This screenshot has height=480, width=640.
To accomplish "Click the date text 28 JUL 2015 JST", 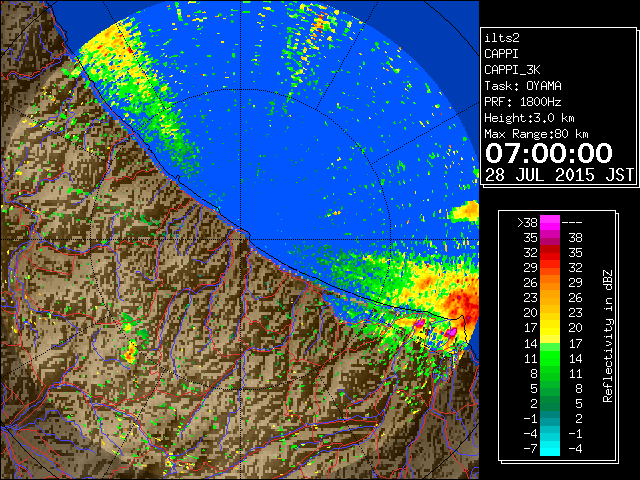I will click(559, 175).
